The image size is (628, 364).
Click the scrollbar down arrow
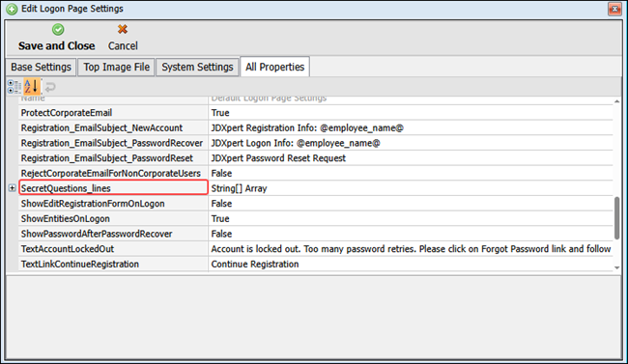(616, 267)
